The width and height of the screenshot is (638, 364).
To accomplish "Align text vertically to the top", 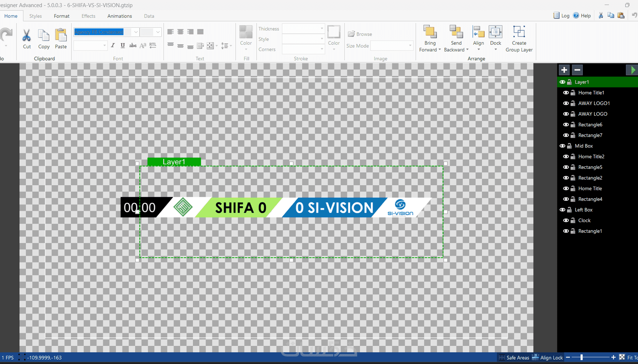I will pyautogui.click(x=170, y=45).
